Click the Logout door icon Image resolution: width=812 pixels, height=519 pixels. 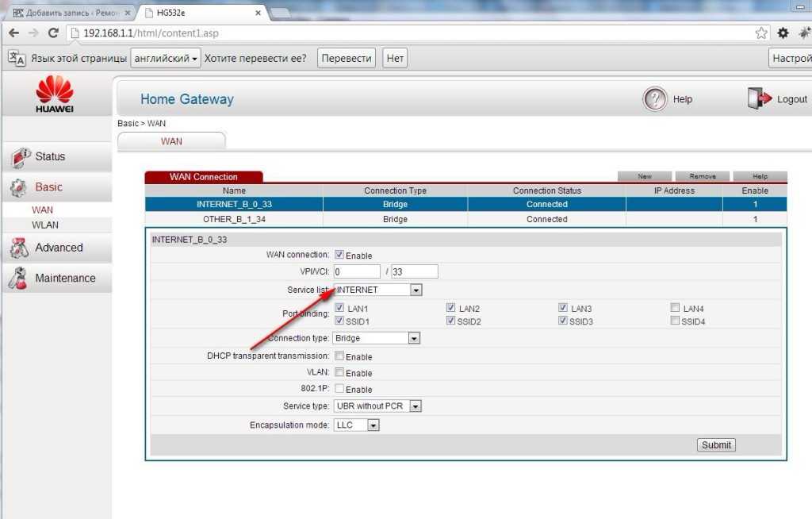pos(759,98)
